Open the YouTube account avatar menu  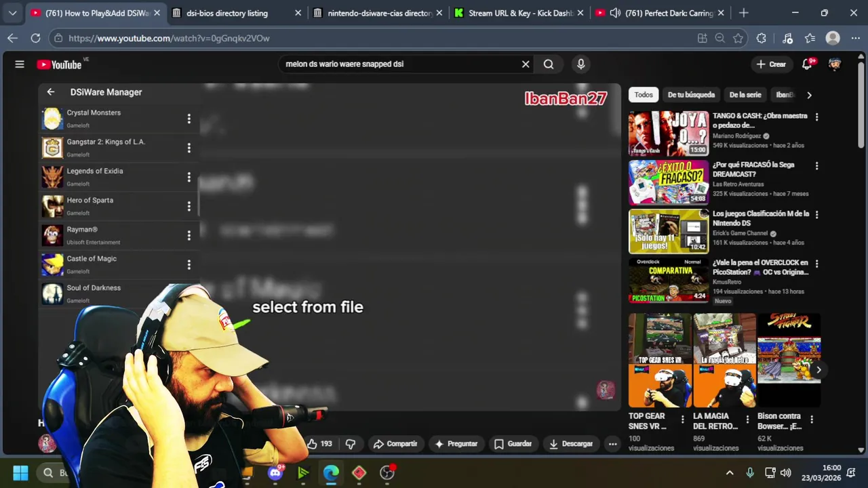coord(835,64)
